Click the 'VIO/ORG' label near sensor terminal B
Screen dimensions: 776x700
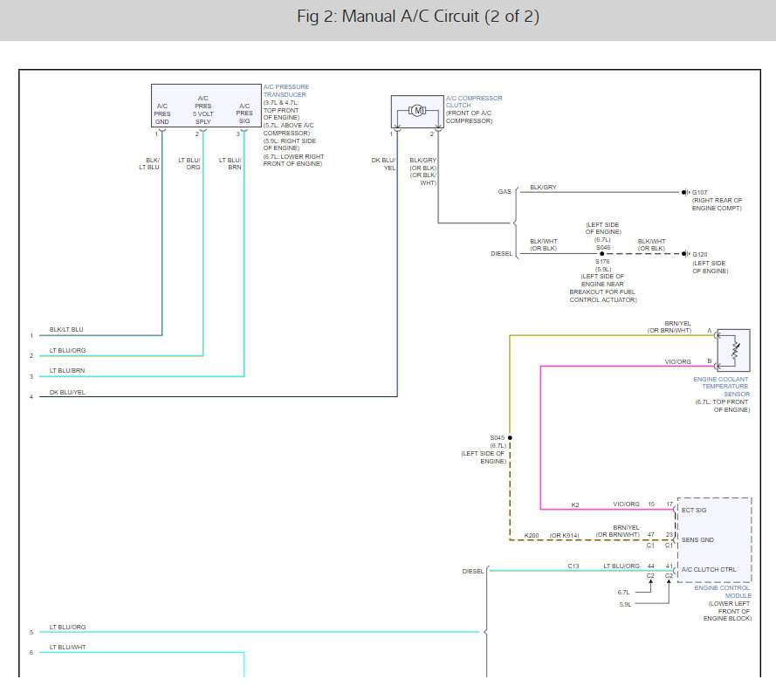677,361
